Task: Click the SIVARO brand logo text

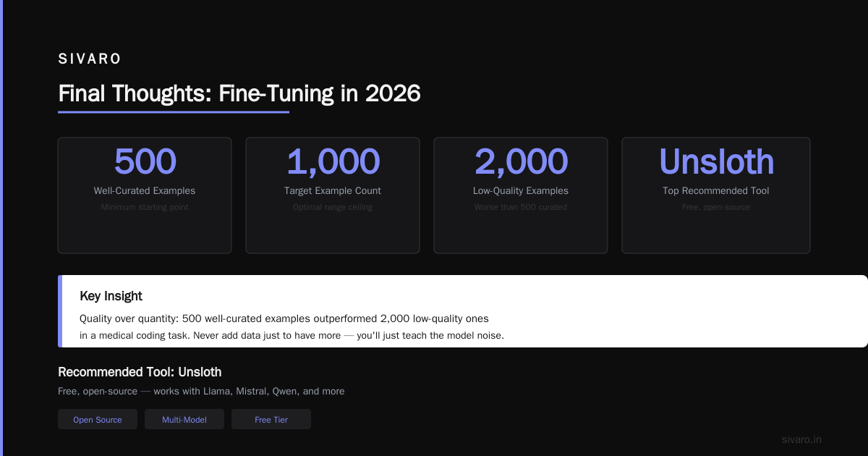Action: [x=90, y=59]
